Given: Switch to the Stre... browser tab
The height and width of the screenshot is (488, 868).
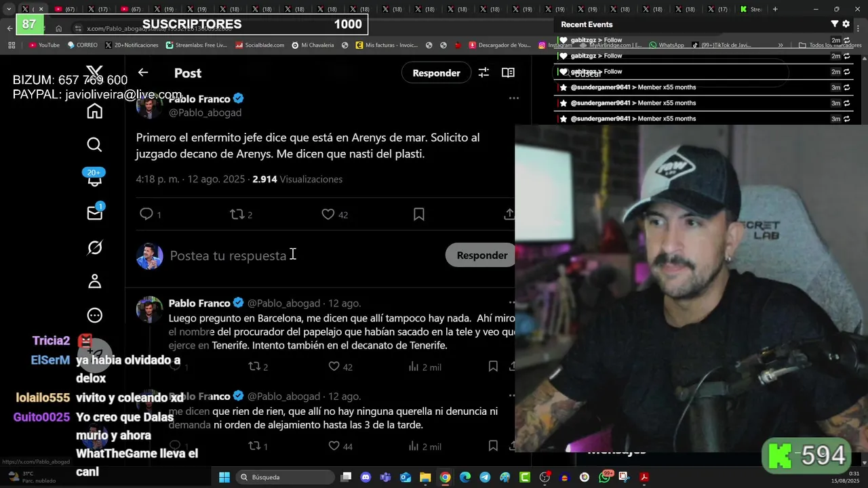Looking at the screenshot, I should pos(751,9).
